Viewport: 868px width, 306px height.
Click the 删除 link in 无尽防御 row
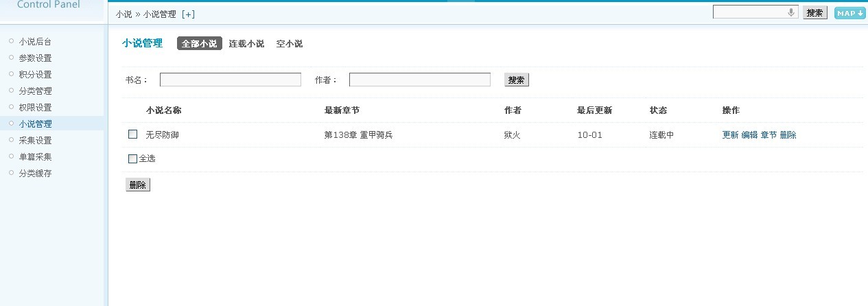(788, 135)
